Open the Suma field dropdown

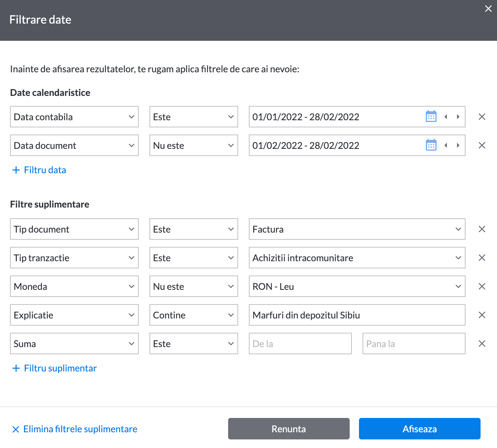[74, 344]
